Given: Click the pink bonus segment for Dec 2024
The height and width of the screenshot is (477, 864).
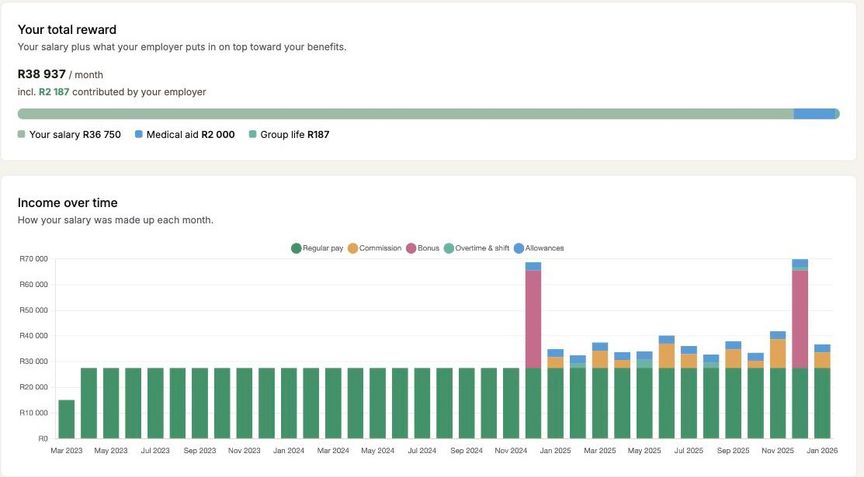Looking at the screenshot, I should tap(533, 319).
